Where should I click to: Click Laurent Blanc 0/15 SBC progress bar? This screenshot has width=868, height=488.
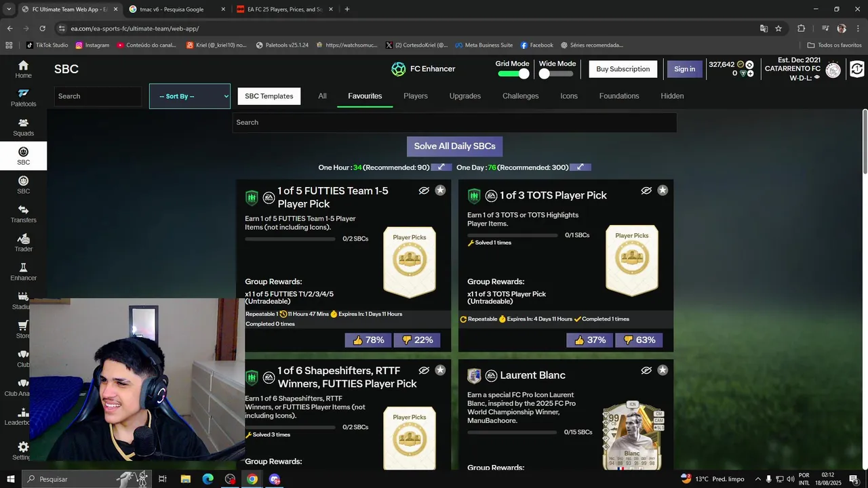[513, 432]
